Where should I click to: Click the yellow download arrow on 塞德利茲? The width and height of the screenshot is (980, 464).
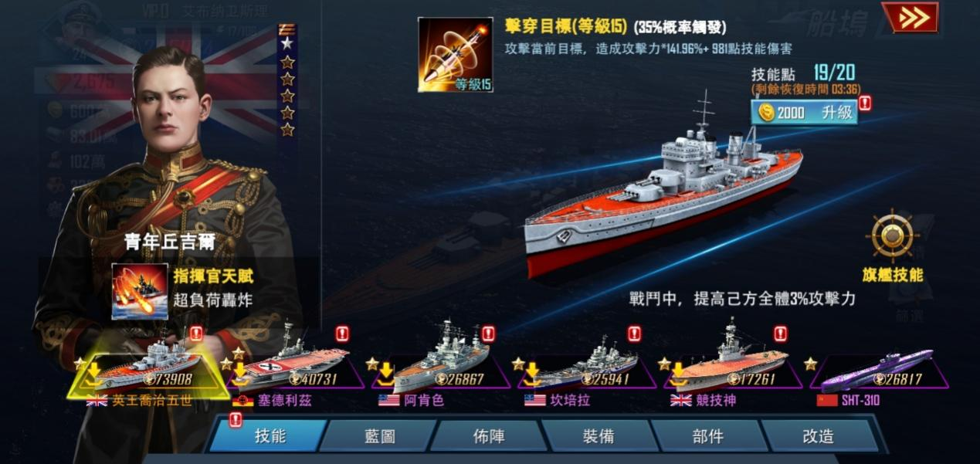242,373
